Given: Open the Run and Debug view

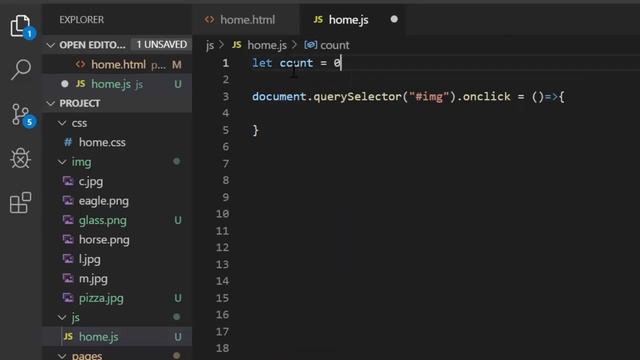Looking at the screenshot, I should tap(20, 158).
